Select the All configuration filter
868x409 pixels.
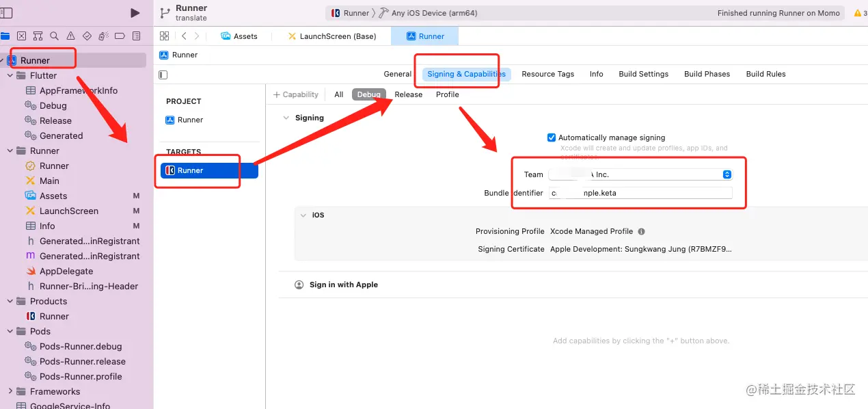[339, 94]
